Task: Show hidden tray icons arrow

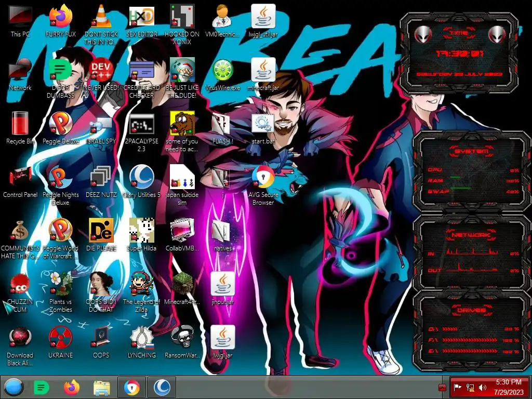Action: pyautogui.click(x=442, y=388)
